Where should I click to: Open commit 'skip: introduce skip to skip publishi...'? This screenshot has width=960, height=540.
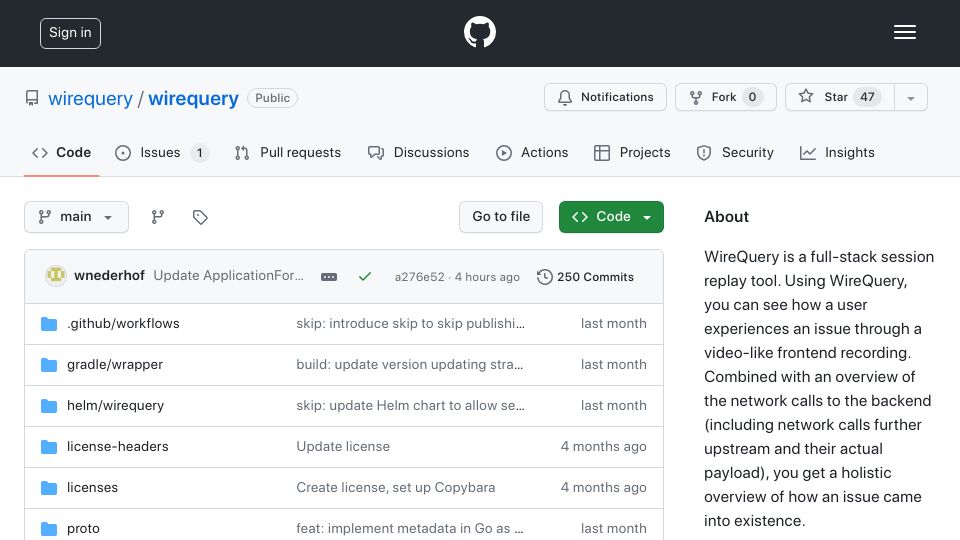[410, 323]
